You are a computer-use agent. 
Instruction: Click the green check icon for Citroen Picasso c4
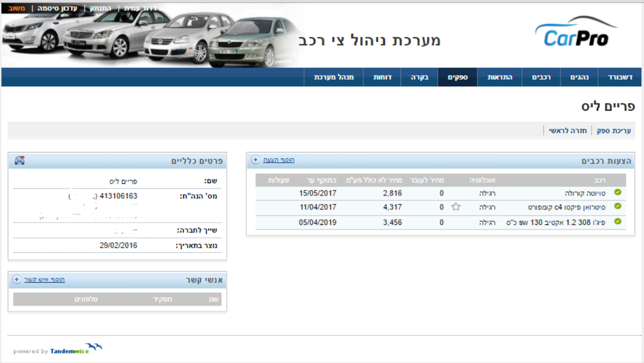pyautogui.click(x=618, y=207)
